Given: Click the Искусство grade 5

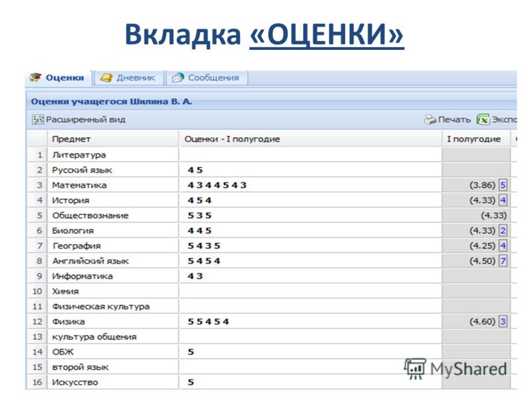Looking at the screenshot, I should pyautogui.click(x=191, y=382).
